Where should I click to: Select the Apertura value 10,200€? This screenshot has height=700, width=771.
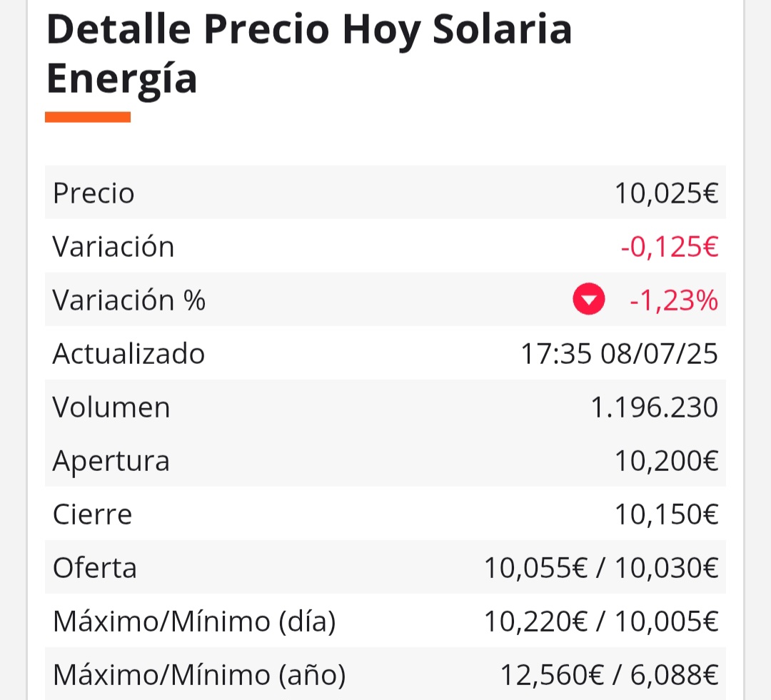[x=666, y=461]
